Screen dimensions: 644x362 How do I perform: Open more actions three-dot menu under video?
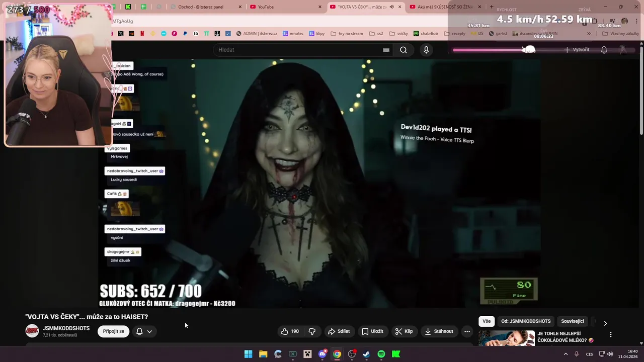coord(467,331)
